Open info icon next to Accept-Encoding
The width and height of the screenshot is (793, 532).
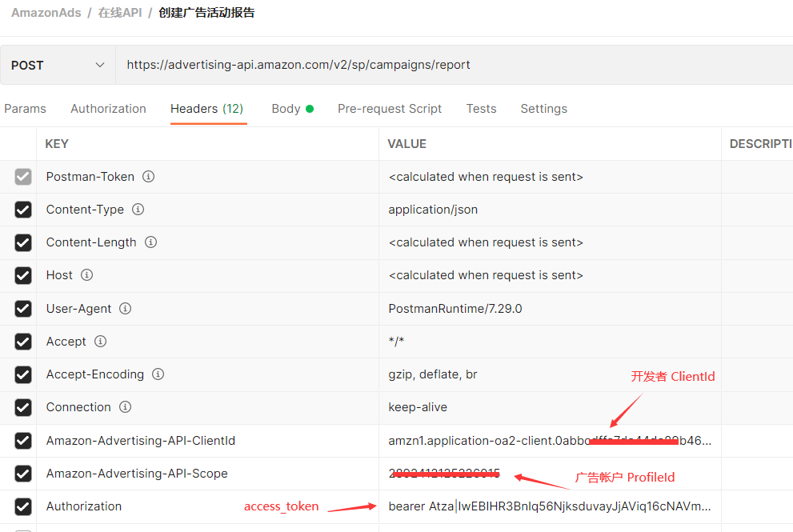158,374
